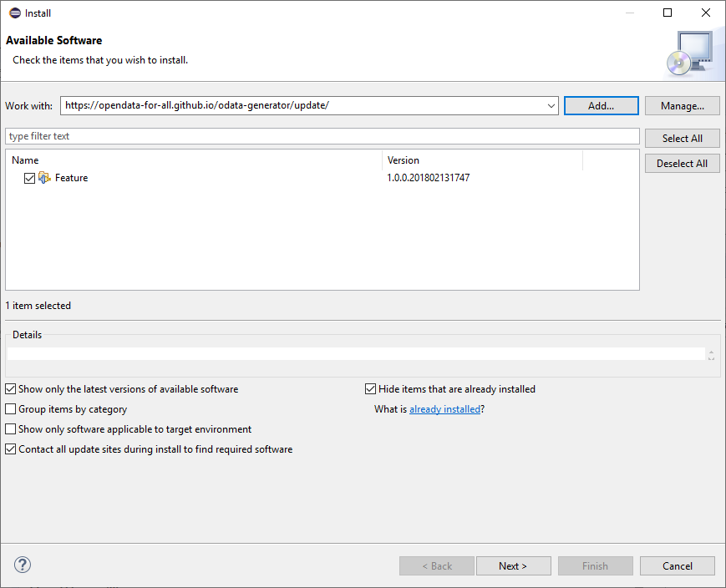Open the Manage... sites dialog
This screenshot has width=726, height=588.
pyautogui.click(x=682, y=106)
